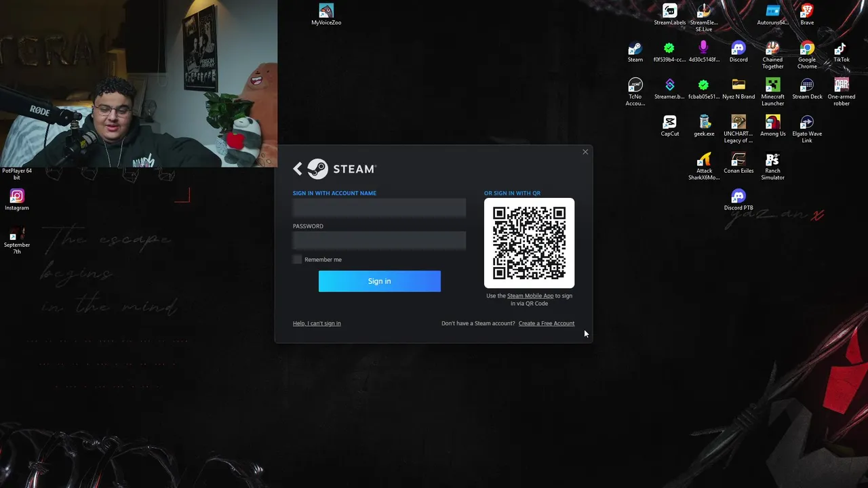Select the Attack SharkX6 mouse desktop icon

click(704, 167)
